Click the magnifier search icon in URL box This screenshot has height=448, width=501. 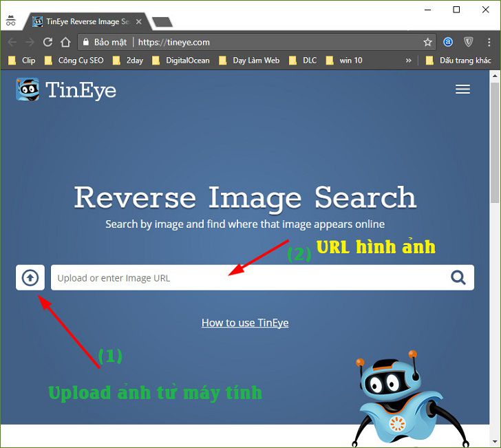(458, 277)
